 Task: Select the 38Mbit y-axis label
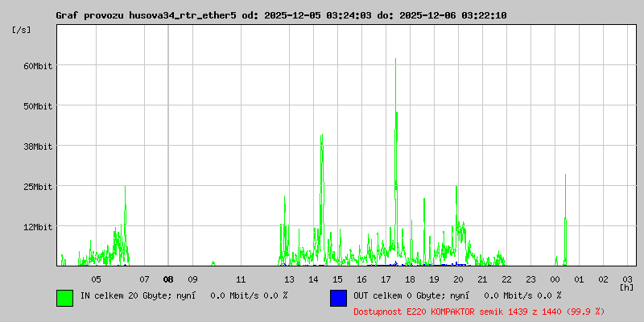pyautogui.click(x=38, y=146)
